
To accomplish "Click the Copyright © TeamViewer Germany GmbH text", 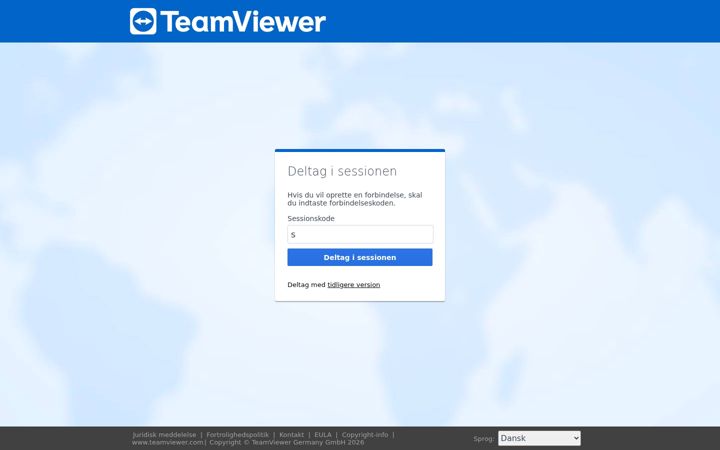I will point(287,442).
